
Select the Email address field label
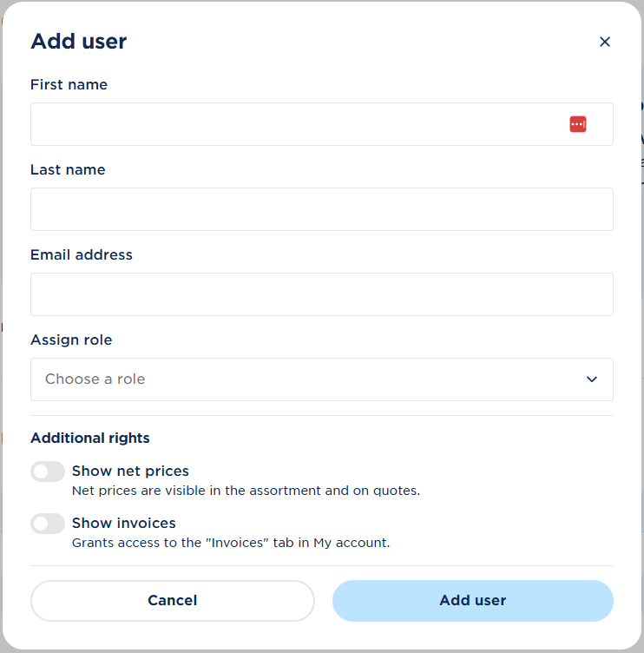82,255
